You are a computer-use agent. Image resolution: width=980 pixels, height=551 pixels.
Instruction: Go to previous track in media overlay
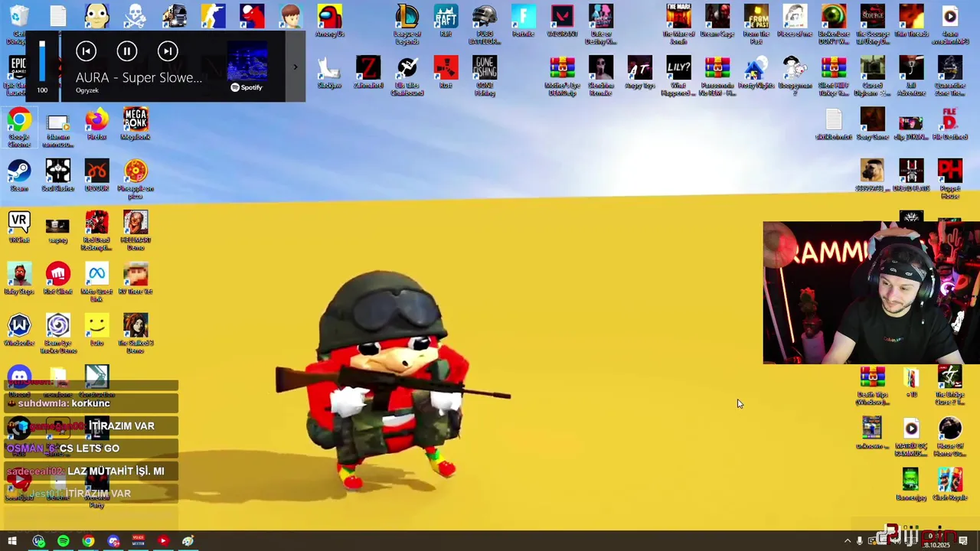tap(87, 51)
